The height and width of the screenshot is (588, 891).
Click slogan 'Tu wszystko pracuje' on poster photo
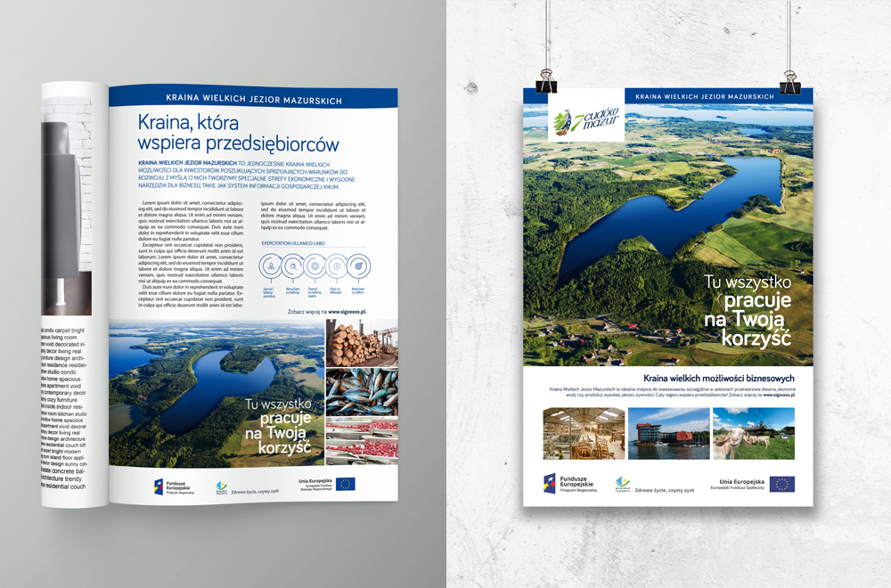pos(748,290)
